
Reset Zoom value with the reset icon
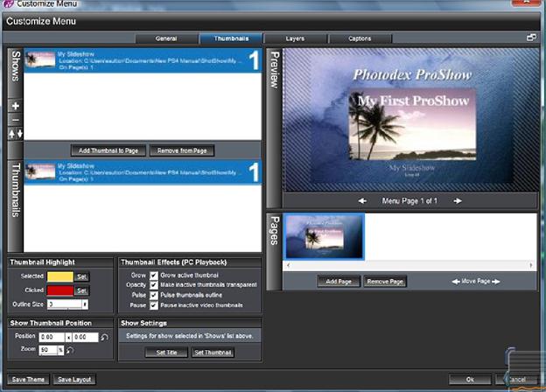[x=70, y=350]
